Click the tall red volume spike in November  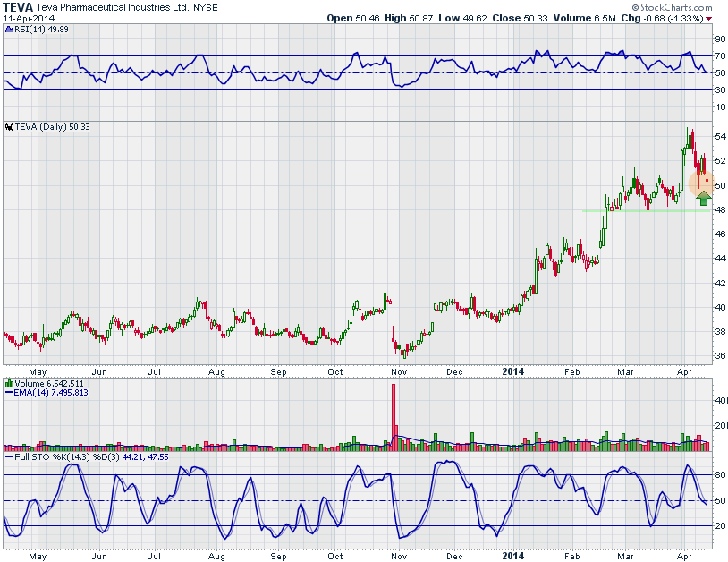[393, 412]
